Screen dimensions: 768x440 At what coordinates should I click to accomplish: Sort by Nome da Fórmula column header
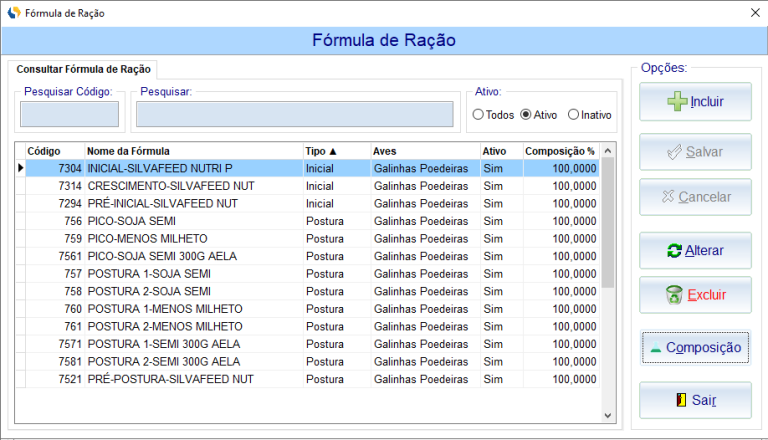point(192,151)
